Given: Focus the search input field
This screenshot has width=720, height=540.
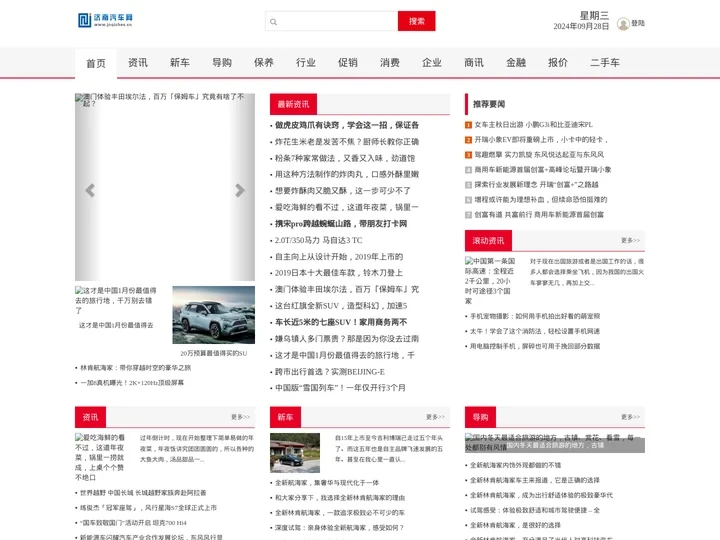Looking at the screenshot, I should coord(332,21).
